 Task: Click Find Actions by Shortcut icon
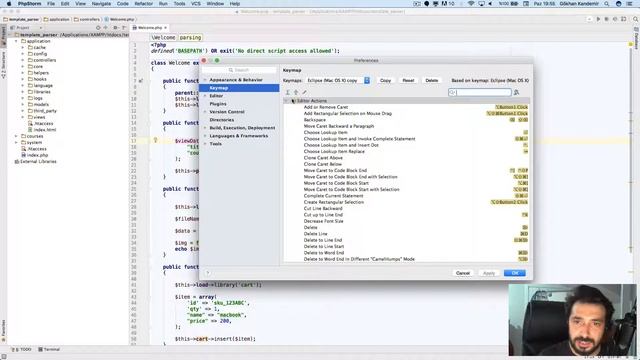516,93
